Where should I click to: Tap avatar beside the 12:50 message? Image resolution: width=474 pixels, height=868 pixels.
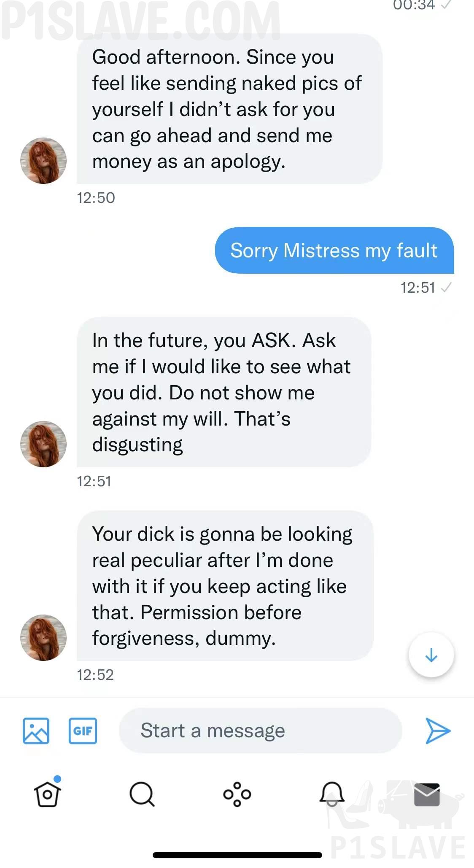point(43,161)
